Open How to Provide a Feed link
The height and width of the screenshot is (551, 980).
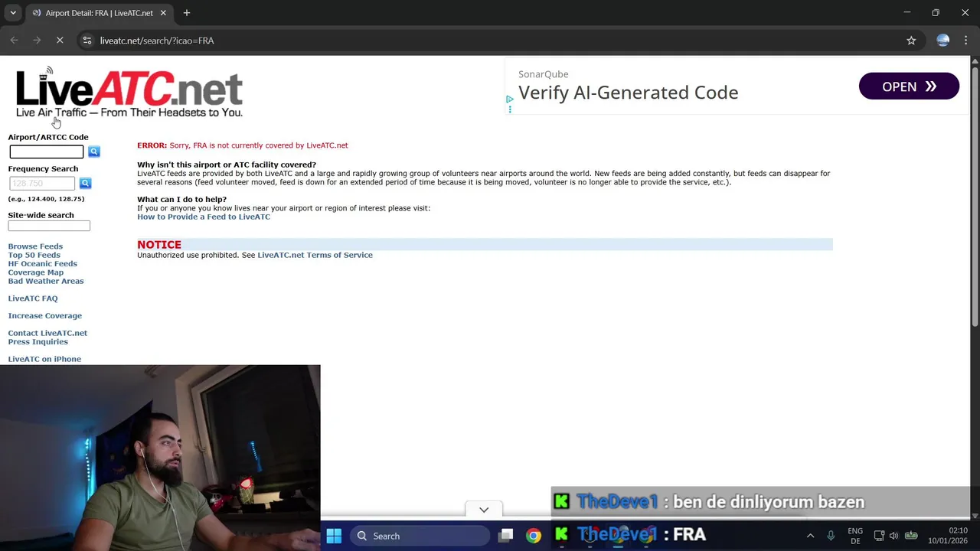click(204, 217)
